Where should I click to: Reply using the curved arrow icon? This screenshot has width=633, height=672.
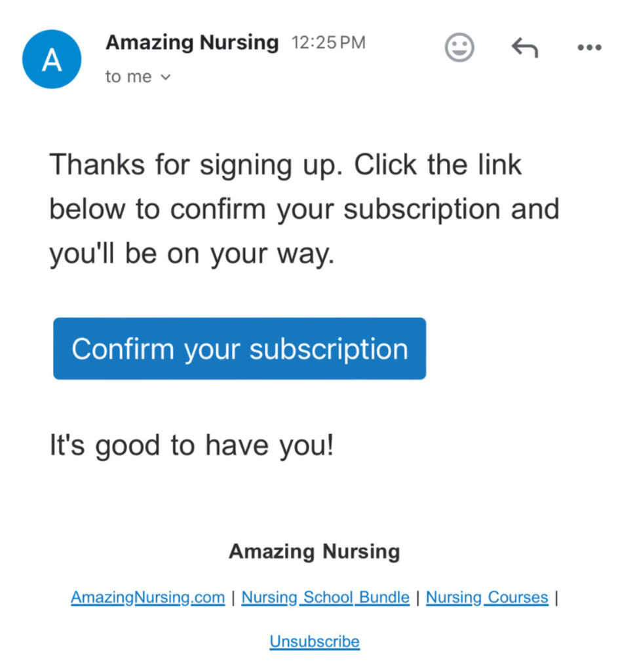coord(524,47)
